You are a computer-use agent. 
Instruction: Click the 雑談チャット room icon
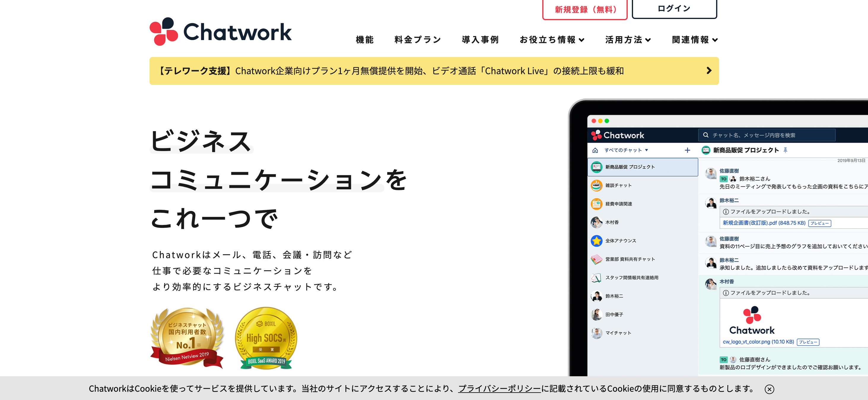tap(596, 186)
